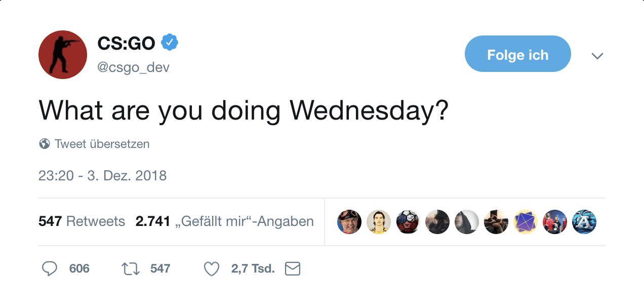Screen dimensions: 644x306
Task: Show the 2.741 Gefällt mir list
Action: (224, 221)
